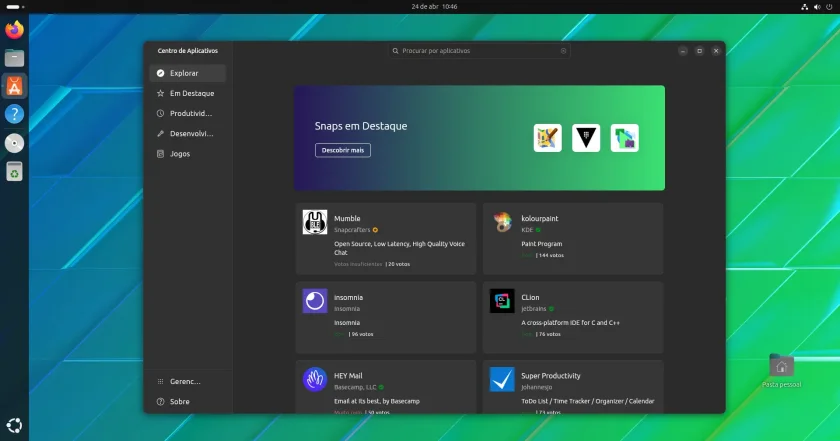
Task: Open first featured snap icon in banner
Action: pos(548,138)
